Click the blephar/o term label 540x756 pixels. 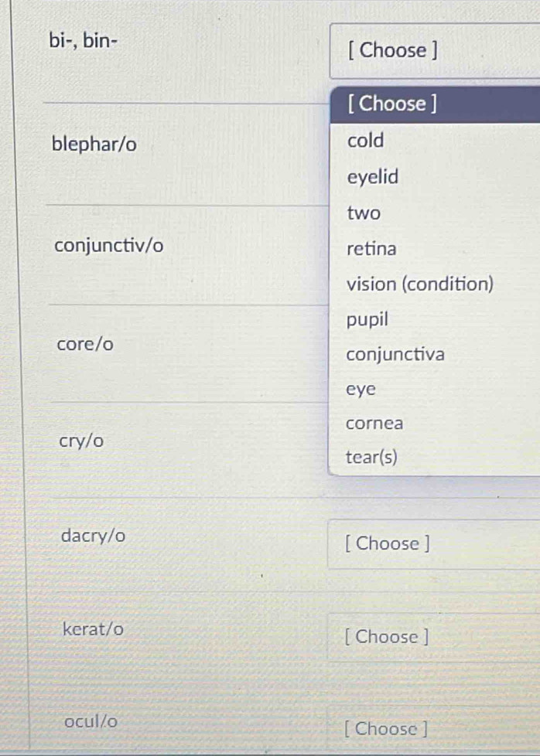click(x=94, y=145)
